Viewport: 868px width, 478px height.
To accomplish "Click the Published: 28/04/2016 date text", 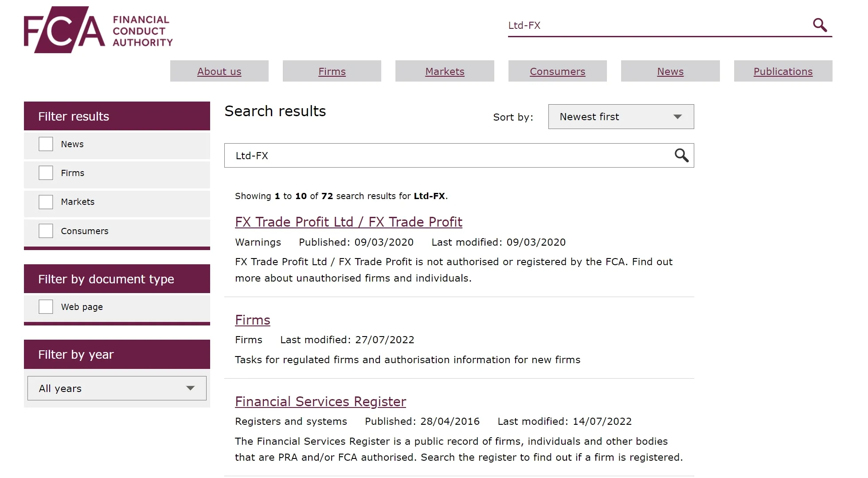I will 422,421.
